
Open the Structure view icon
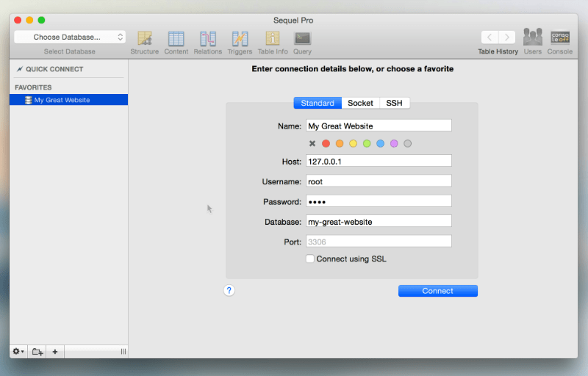pyautogui.click(x=145, y=38)
